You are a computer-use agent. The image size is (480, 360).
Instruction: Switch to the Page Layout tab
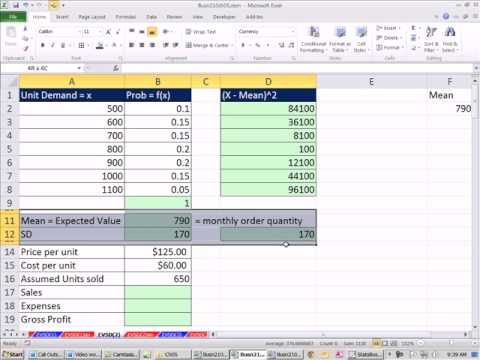click(x=92, y=17)
